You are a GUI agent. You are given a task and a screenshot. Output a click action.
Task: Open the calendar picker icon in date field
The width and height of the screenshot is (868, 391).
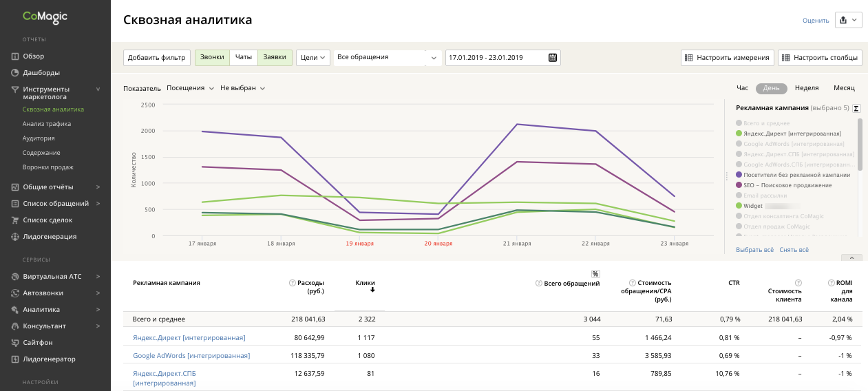[552, 58]
